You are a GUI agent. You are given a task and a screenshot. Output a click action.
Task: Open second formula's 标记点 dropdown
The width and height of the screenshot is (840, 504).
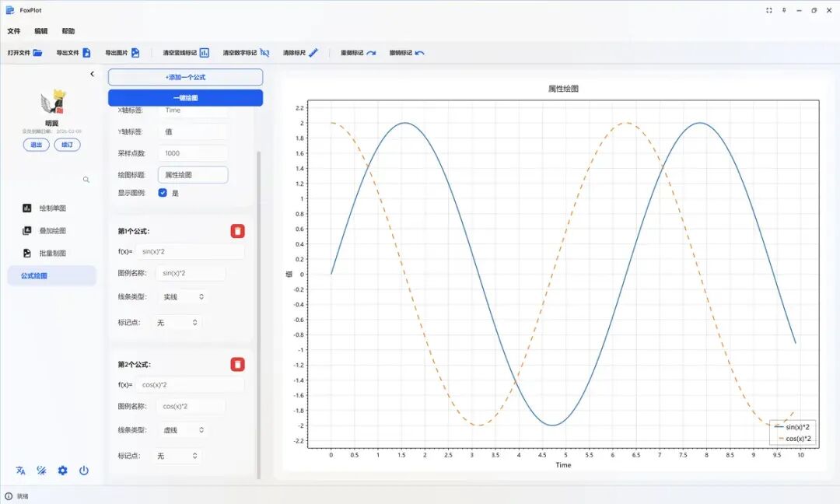tap(178, 456)
